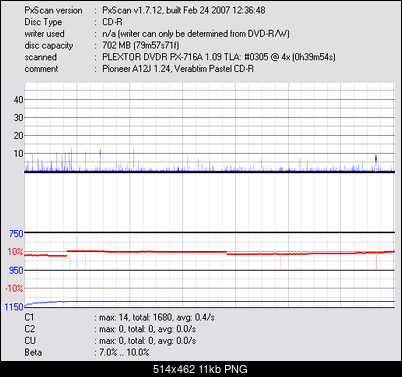Click the blue 750 axis label
The height and width of the screenshot is (377, 402).
click(x=16, y=234)
